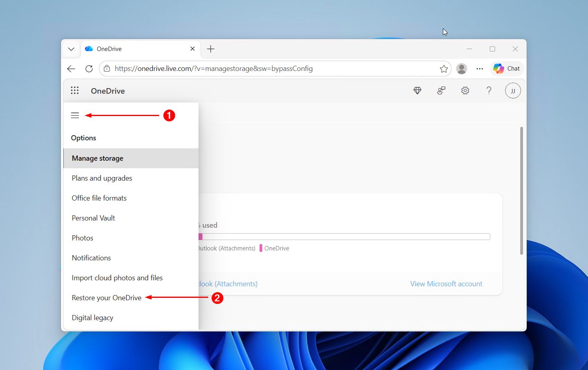This screenshot has height=370, width=588.
Task: Click the storage usage bar
Action: (x=344, y=237)
